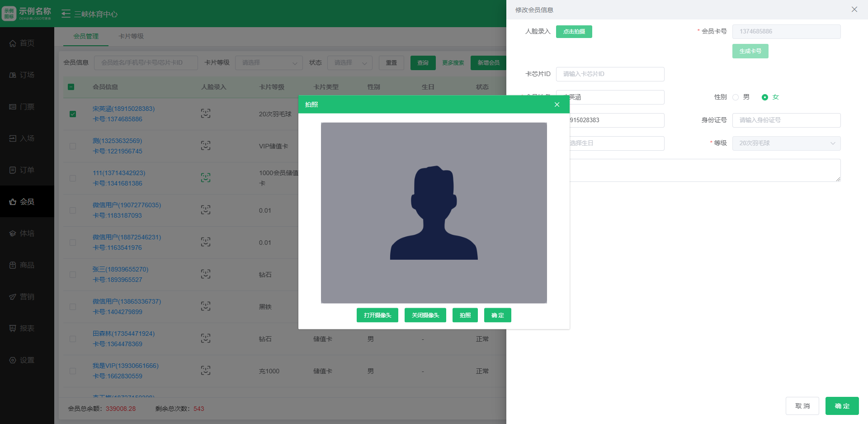Open the 状态 status filter dropdown
Screen dimensions: 868x424
(349, 63)
